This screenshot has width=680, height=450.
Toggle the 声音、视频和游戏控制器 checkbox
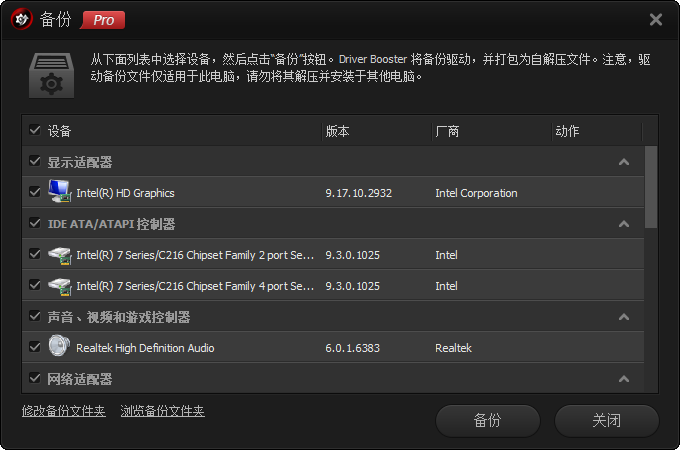point(35,316)
